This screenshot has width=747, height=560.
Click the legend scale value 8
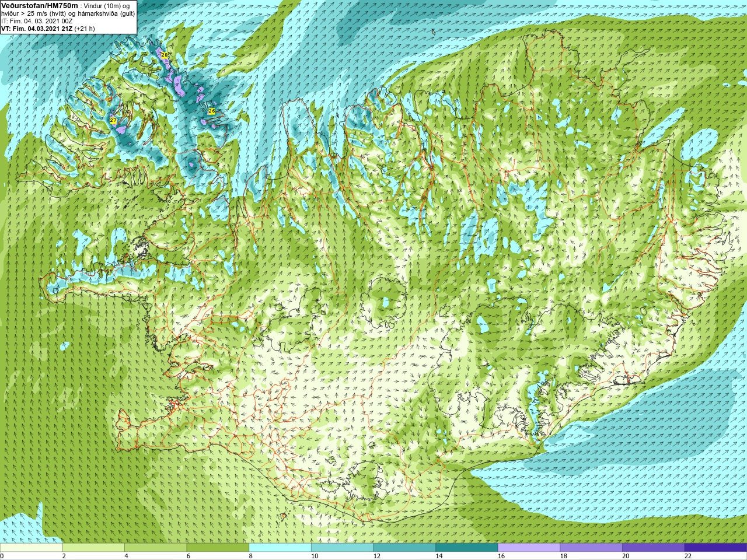click(x=250, y=556)
